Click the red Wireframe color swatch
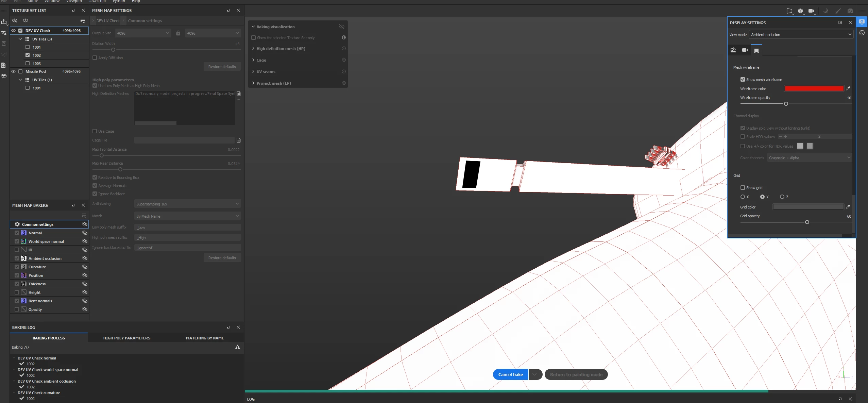 tap(814, 88)
